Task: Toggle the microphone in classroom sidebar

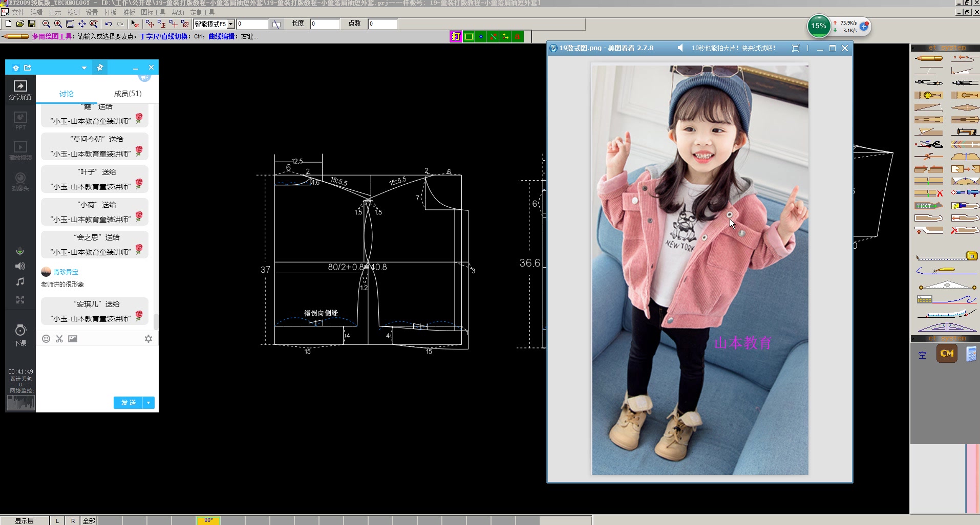Action: (x=20, y=251)
